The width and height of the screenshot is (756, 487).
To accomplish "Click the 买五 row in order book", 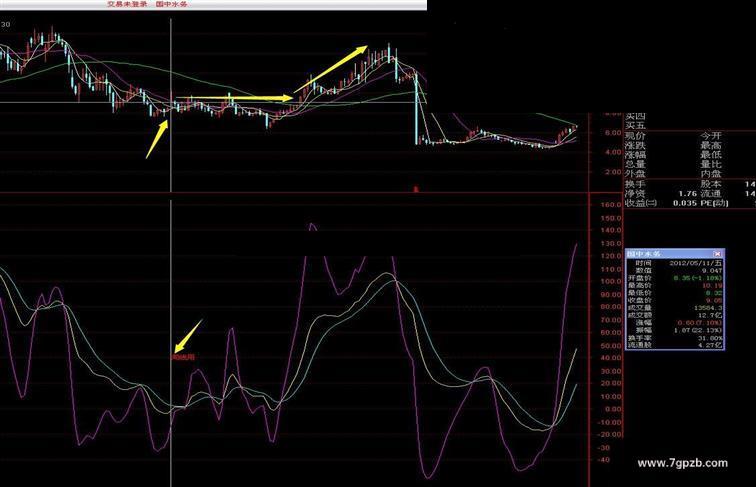I will [x=635, y=126].
